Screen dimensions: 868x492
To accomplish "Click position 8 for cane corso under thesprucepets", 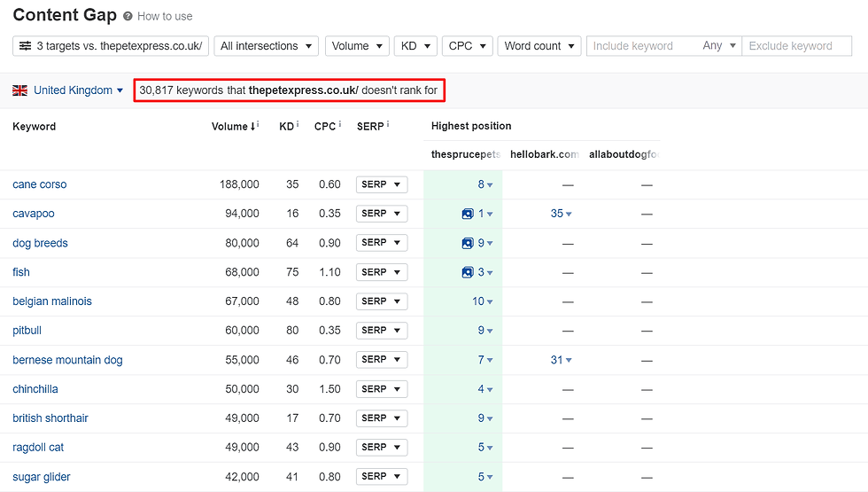I will click(485, 184).
